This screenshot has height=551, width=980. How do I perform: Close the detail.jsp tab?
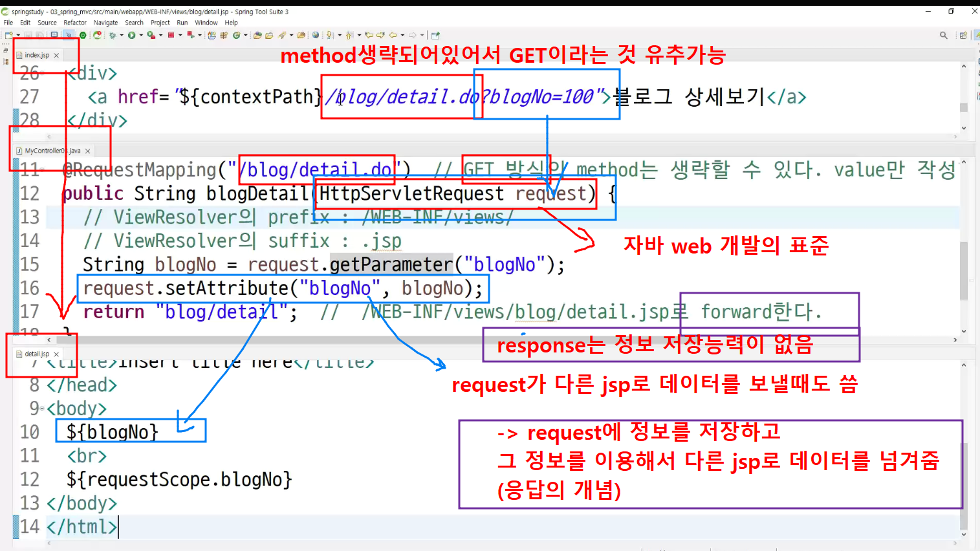coord(56,354)
